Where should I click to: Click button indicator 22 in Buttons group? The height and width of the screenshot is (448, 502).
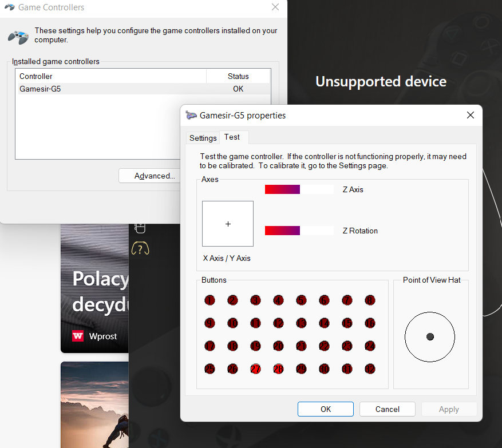(324, 346)
